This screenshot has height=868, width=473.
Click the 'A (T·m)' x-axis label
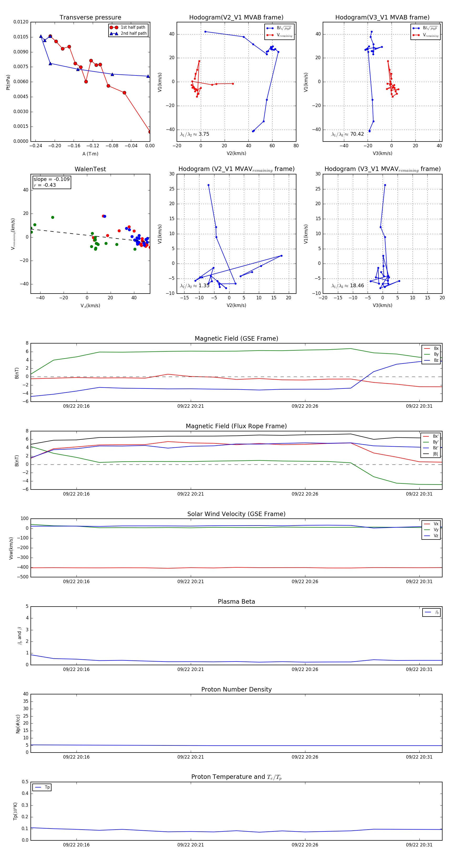click(x=90, y=154)
